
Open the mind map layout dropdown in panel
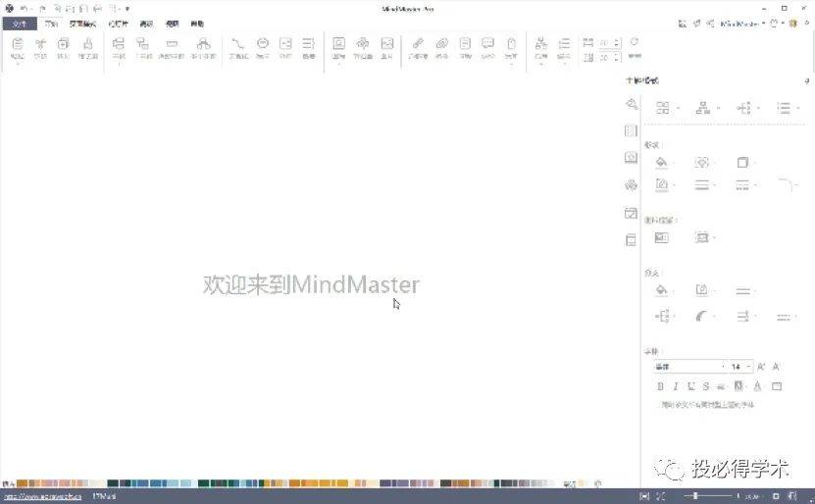click(x=667, y=108)
